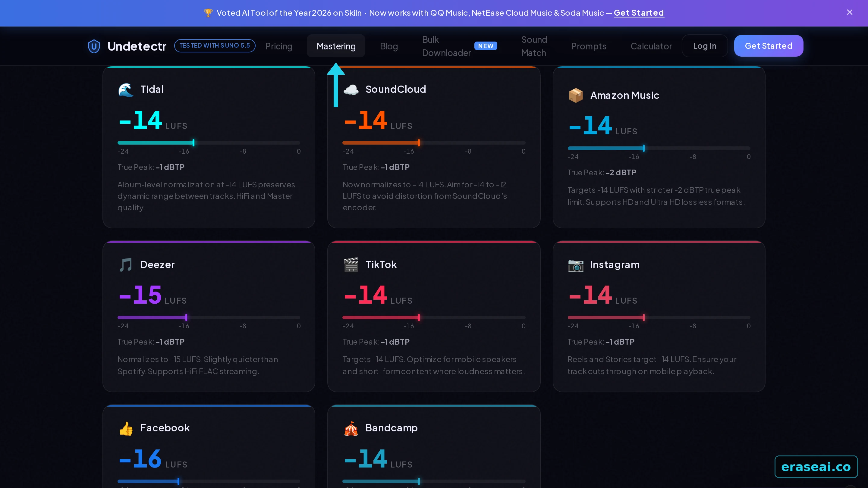Screen dimensions: 868x488
Task: Click Tidal's album-level normalization description
Action: pyautogui.click(x=206, y=196)
